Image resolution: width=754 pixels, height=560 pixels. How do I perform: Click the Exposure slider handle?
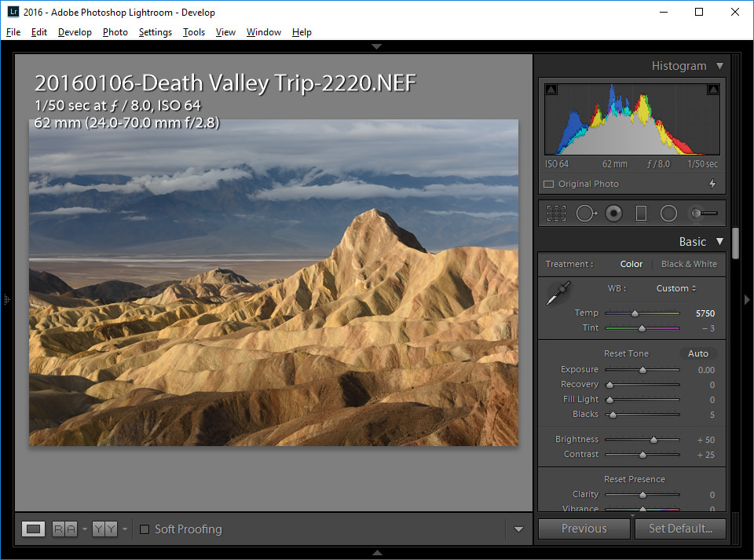[642, 370]
